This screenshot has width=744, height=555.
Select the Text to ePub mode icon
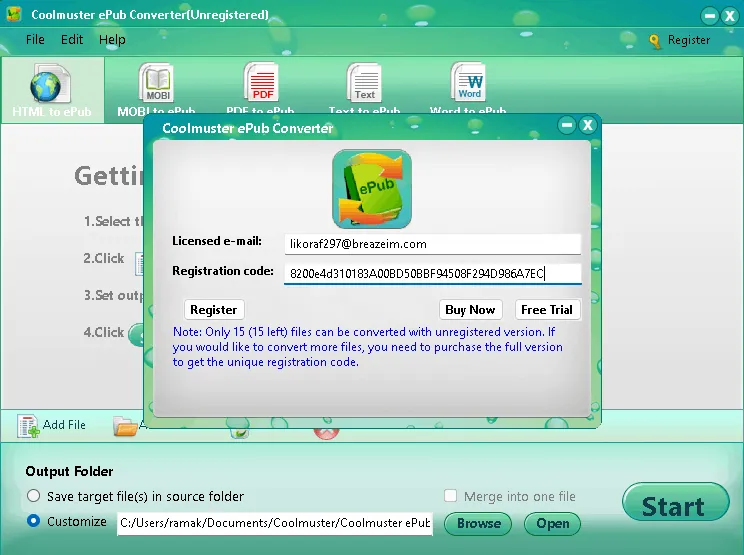point(364,86)
